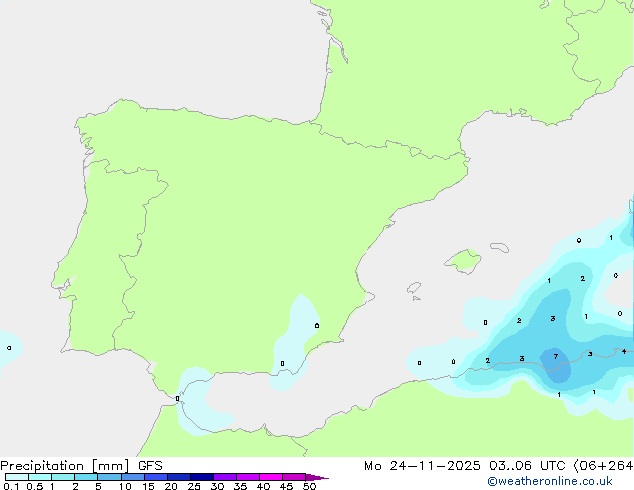Select the 40–45 mm magenta legend swatch

(271, 477)
